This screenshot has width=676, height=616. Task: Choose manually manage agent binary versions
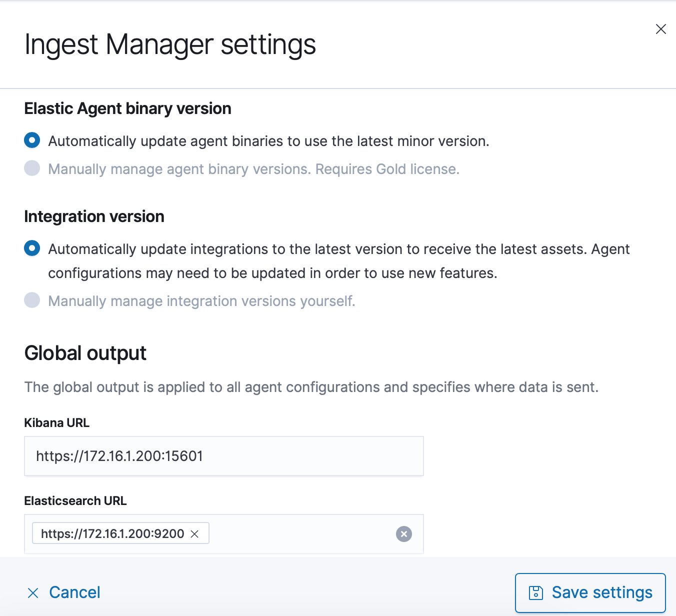pos(31,168)
